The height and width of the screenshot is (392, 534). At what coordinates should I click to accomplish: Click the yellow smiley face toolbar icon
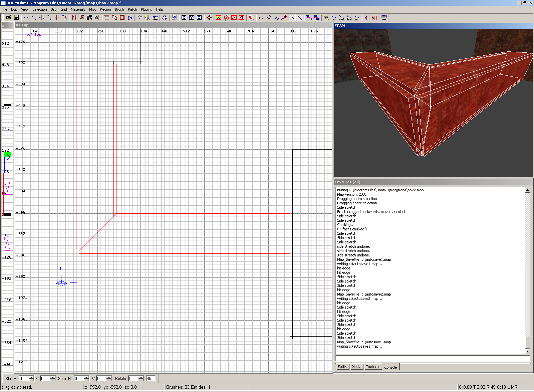(219, 18)
